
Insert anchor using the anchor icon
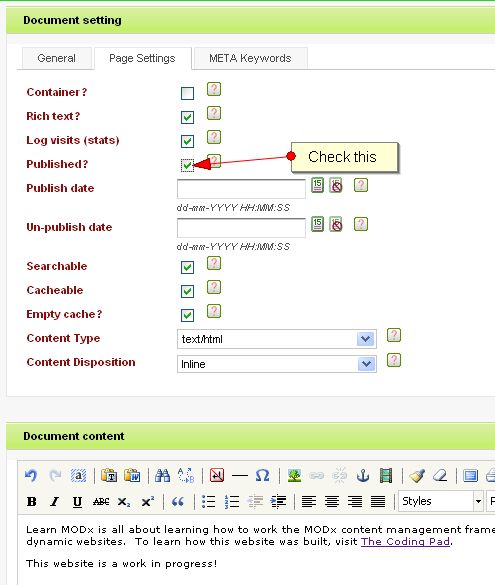pos(363,476)
